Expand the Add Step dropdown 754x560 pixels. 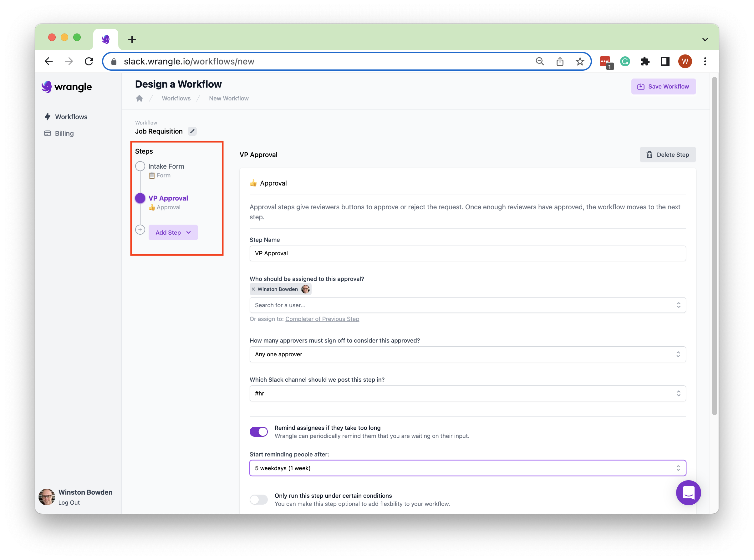(x=173, y=232)
